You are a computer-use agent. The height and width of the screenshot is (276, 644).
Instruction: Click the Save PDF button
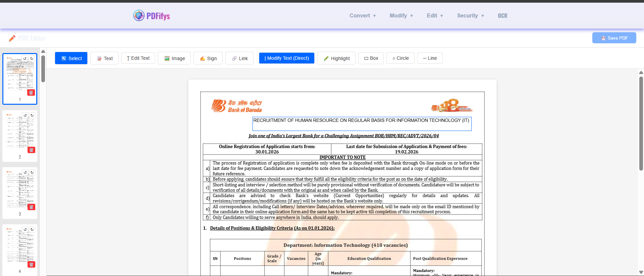[x=614, y=38]
